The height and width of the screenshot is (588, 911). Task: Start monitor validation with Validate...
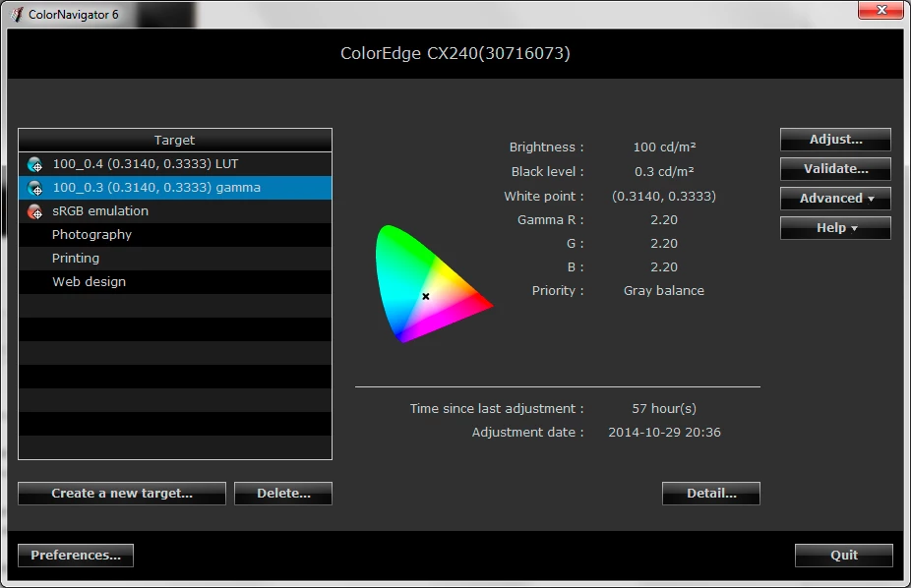835,169
